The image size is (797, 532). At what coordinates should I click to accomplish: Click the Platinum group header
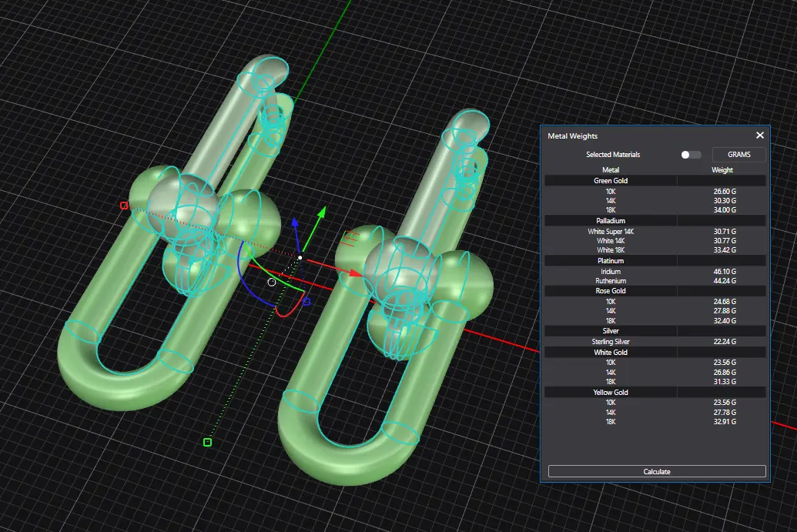pos(610,261)
